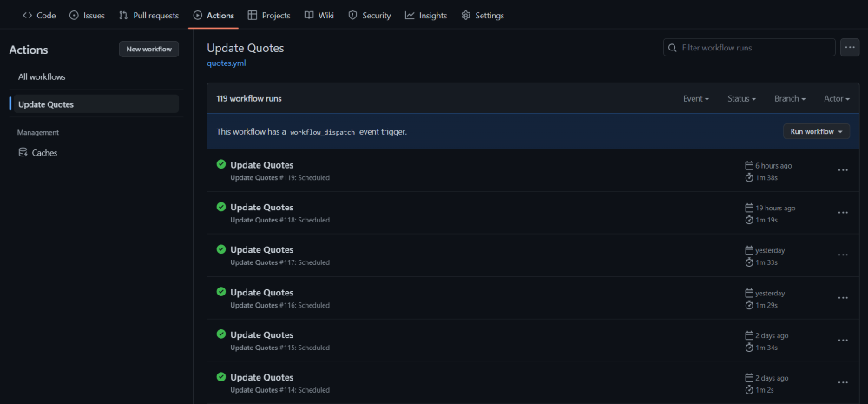Viewport: 868px width, 404px height.
Task: Open the Wiki tab
Action: click(x=319, y=16)
